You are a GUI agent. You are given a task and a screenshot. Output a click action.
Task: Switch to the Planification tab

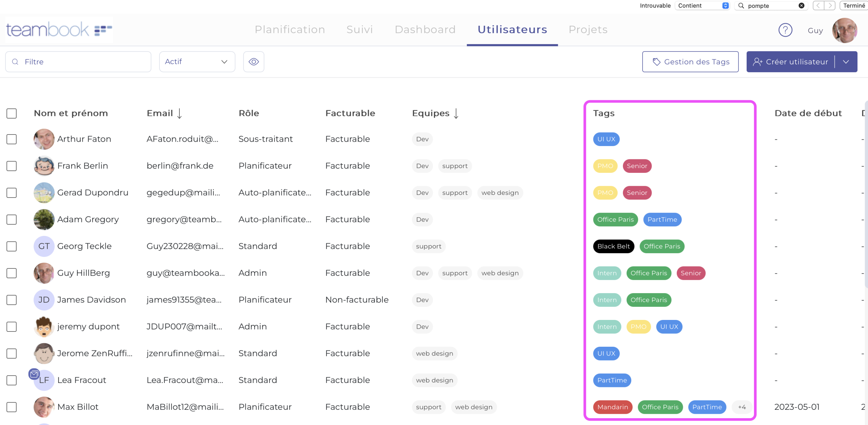click(290, 29)
